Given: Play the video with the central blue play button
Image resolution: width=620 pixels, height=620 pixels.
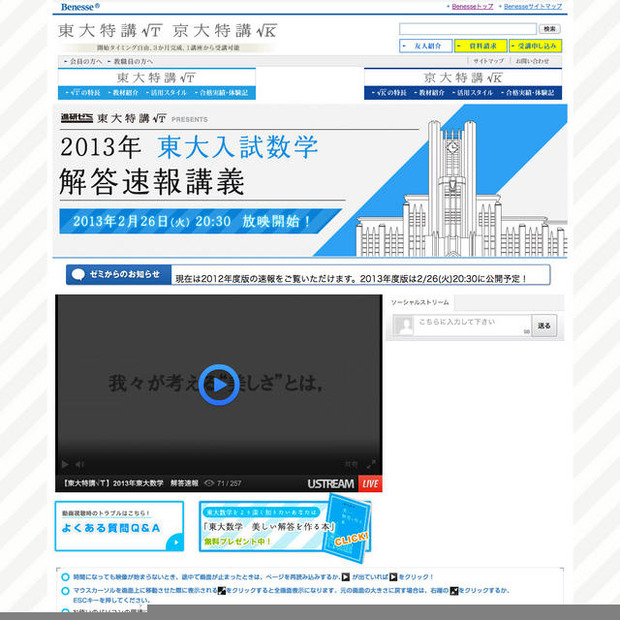Looking at the screenshot, I should pyautogui.click(x=219, y=385).
